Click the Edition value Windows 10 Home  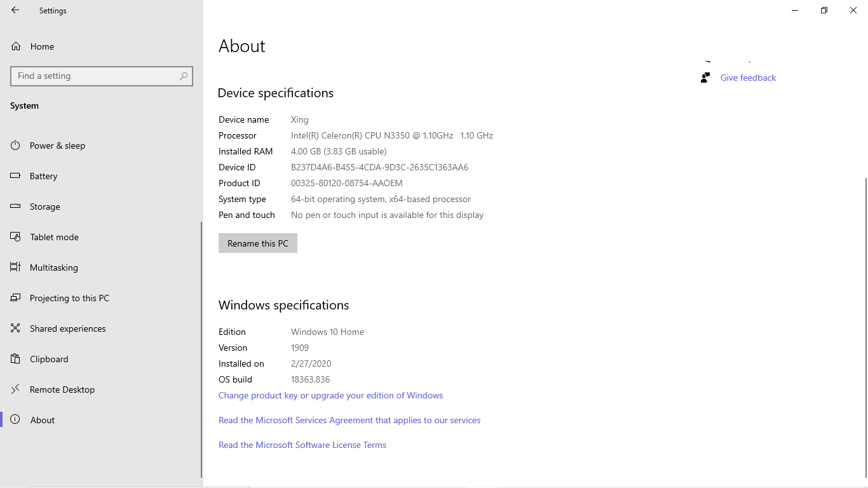327,332
